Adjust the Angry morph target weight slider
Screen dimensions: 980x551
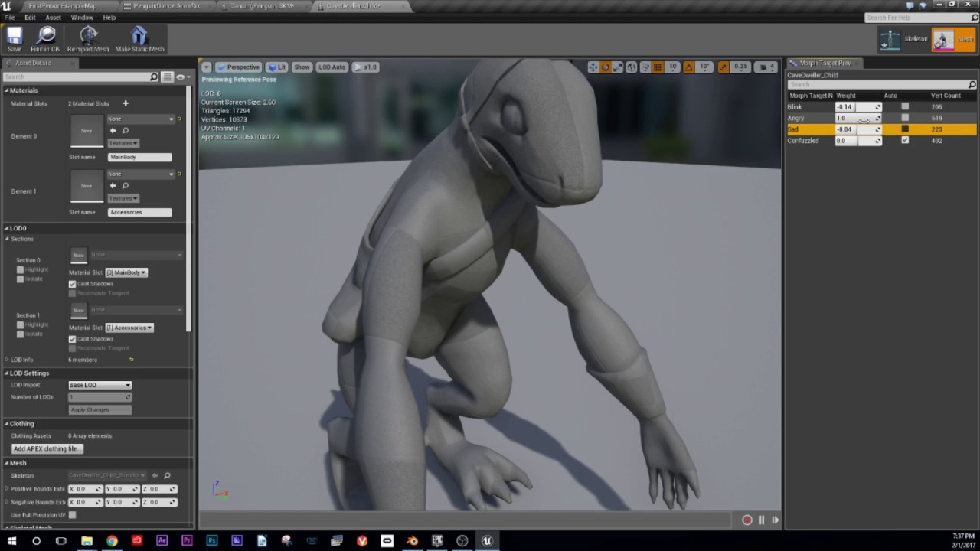(858, 119)
